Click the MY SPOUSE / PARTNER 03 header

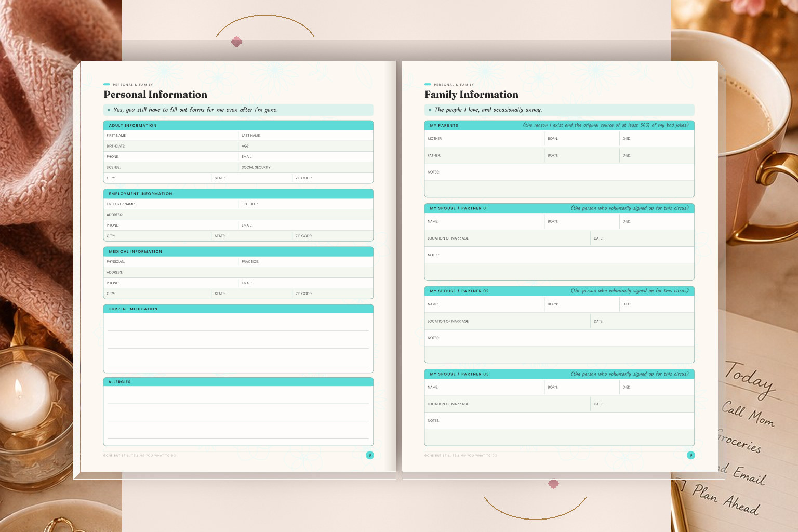click(560, 374)
